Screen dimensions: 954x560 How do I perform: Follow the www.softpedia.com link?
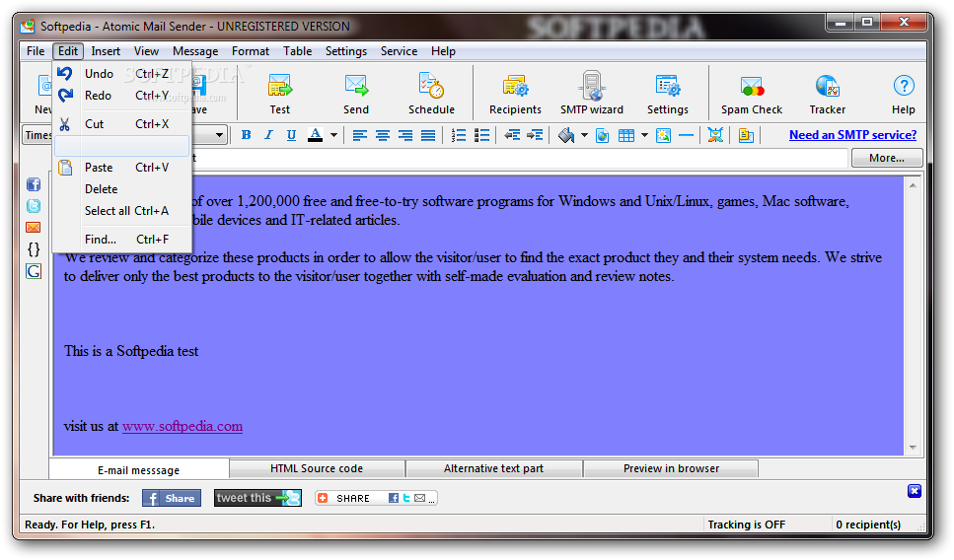point(183,426)
